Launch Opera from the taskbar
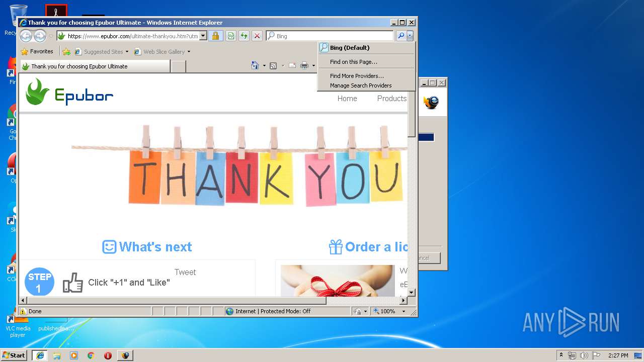 108,355
